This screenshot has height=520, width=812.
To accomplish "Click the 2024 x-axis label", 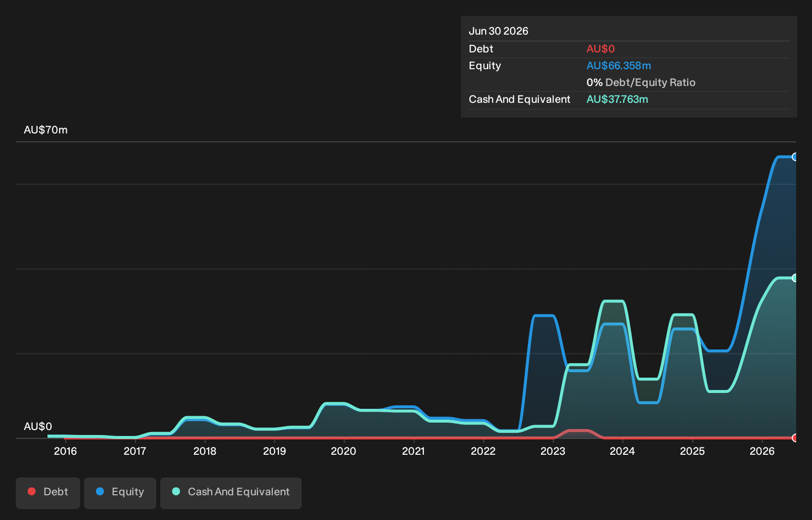I will point(623,451).
